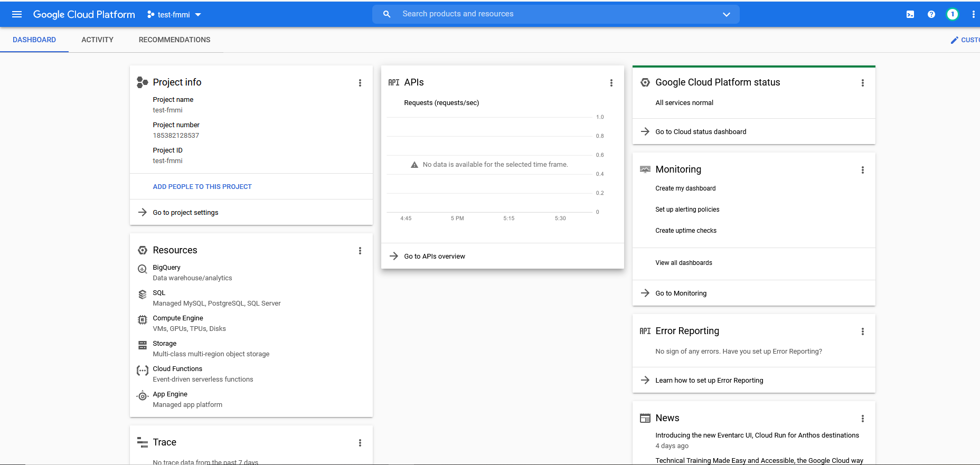Open the test-fmmi project selector dropdown
Image resolution: width=980 pixels, height=465 pixels.
point(174,15)
